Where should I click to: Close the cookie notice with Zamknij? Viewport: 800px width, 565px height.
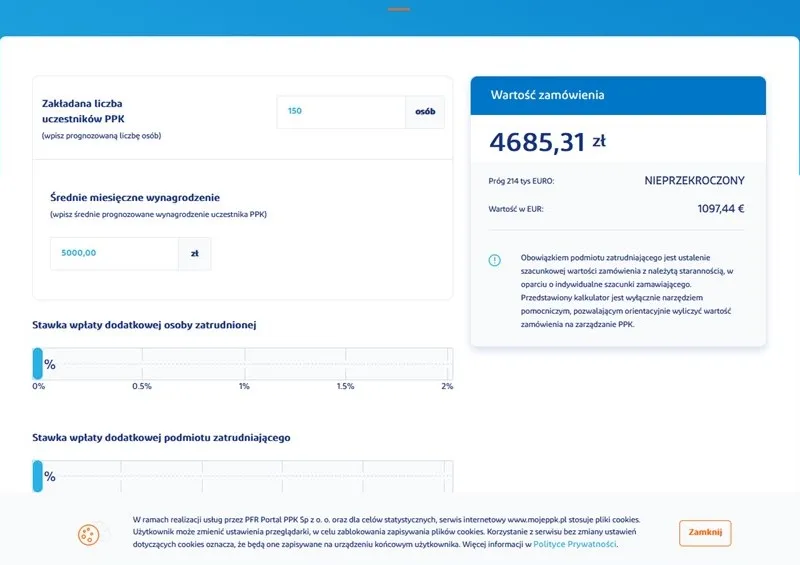tap(705, 533)
